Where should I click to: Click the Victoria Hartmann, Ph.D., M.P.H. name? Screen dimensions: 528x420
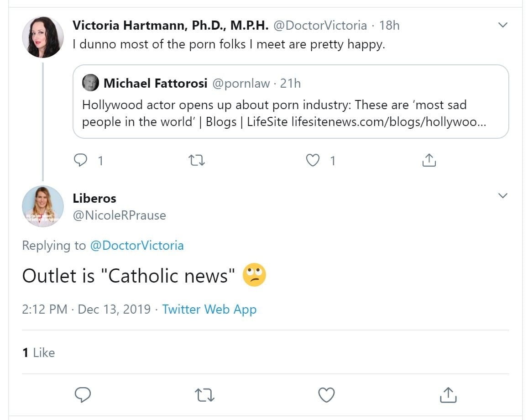tap(170, 25)
